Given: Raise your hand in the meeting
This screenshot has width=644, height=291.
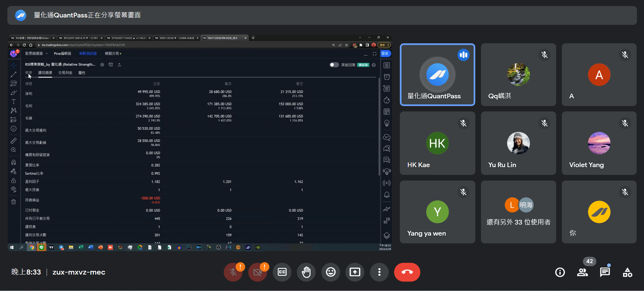Looking at the screenshot, I should coord(306,272).
